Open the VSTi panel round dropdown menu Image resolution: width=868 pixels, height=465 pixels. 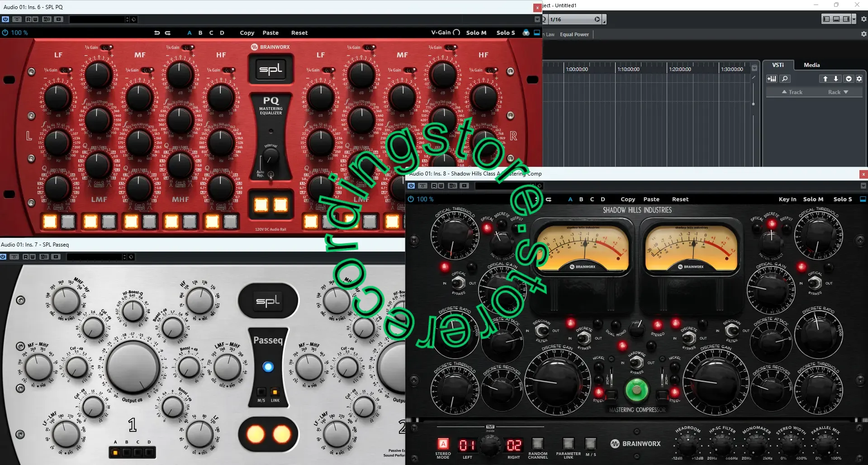(x=849, y=79)
